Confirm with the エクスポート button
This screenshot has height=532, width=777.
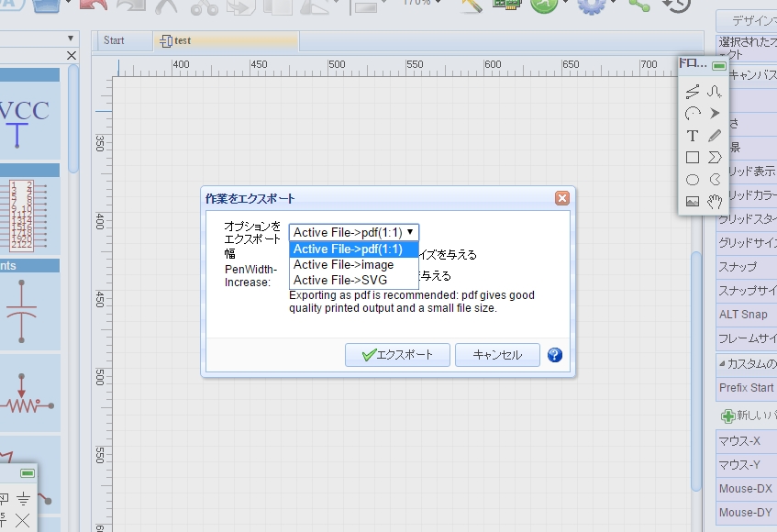397,355
